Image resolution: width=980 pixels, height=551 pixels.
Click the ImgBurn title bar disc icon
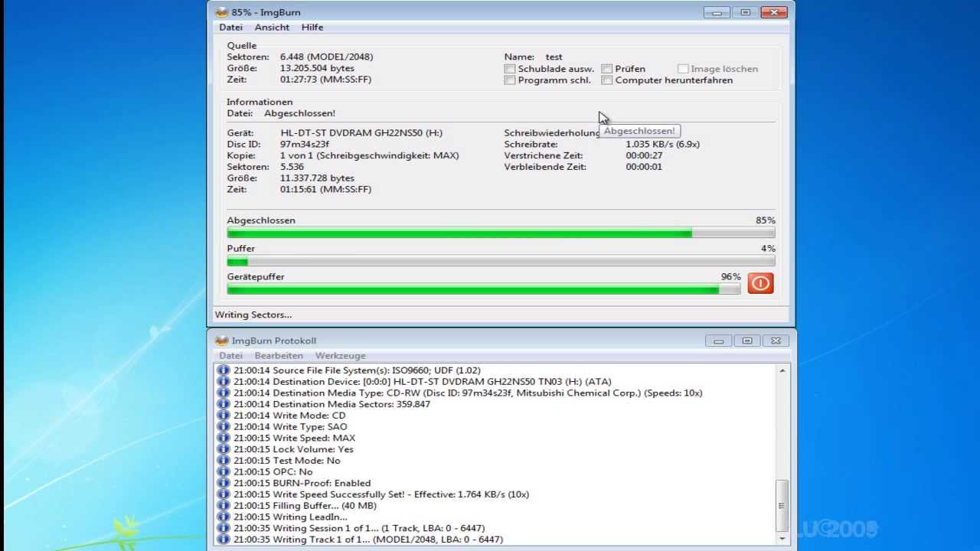(x=221, y=12)
